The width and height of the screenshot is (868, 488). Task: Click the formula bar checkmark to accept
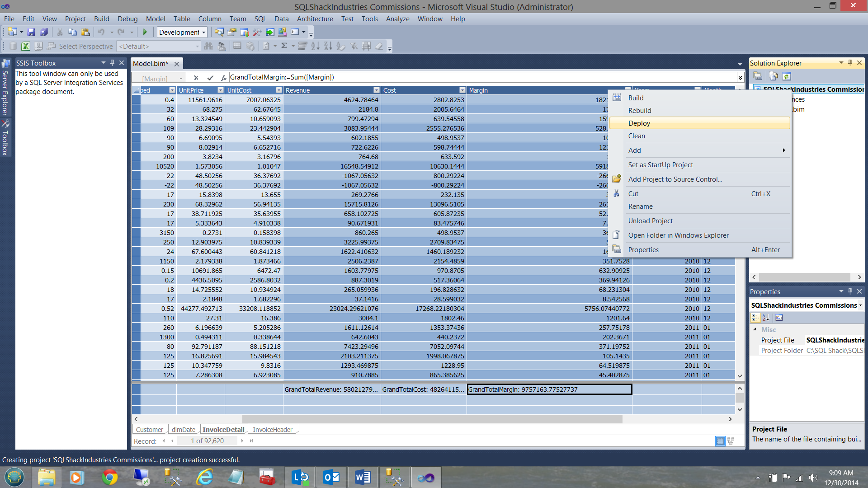210,78
